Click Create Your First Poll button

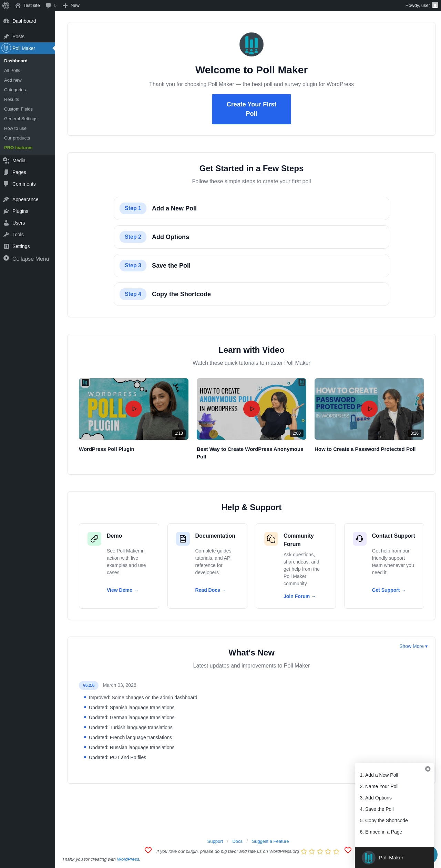pos(252,109)
